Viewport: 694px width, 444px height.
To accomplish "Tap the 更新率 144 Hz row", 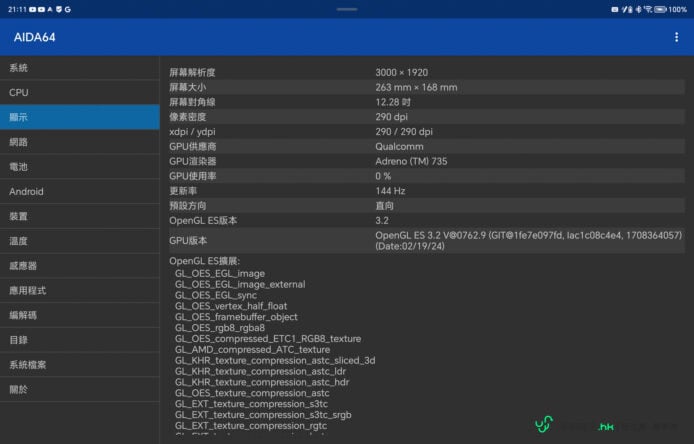I will tap(426, 190).
